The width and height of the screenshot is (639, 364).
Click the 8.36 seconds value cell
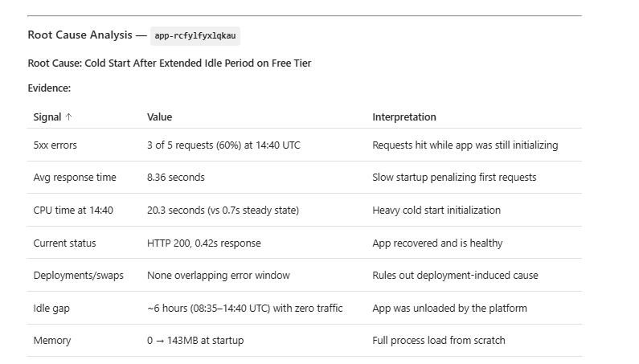pos(175,178)
